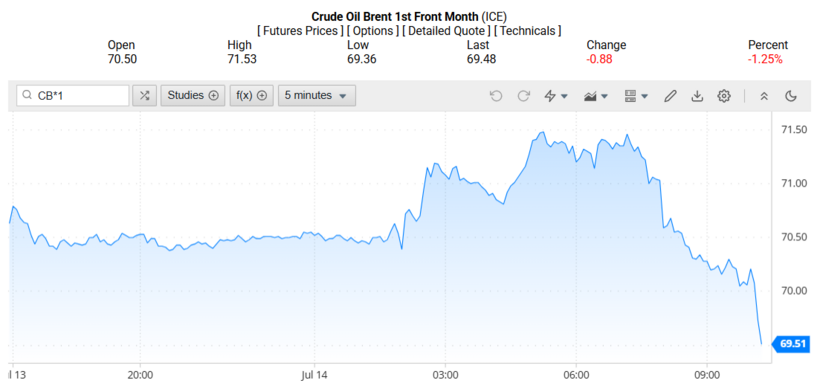Toggle dark mode moon icon
The width and height of the screenshot is (820, 383).
click(791, 96)
